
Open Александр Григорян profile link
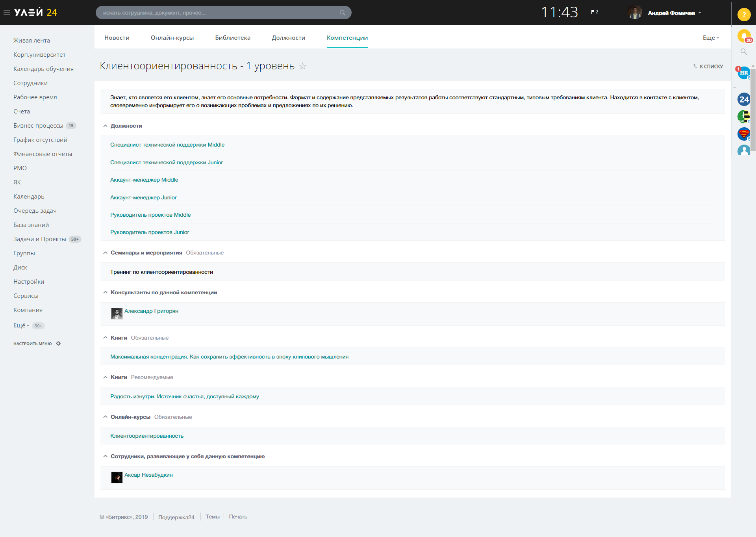151,311
